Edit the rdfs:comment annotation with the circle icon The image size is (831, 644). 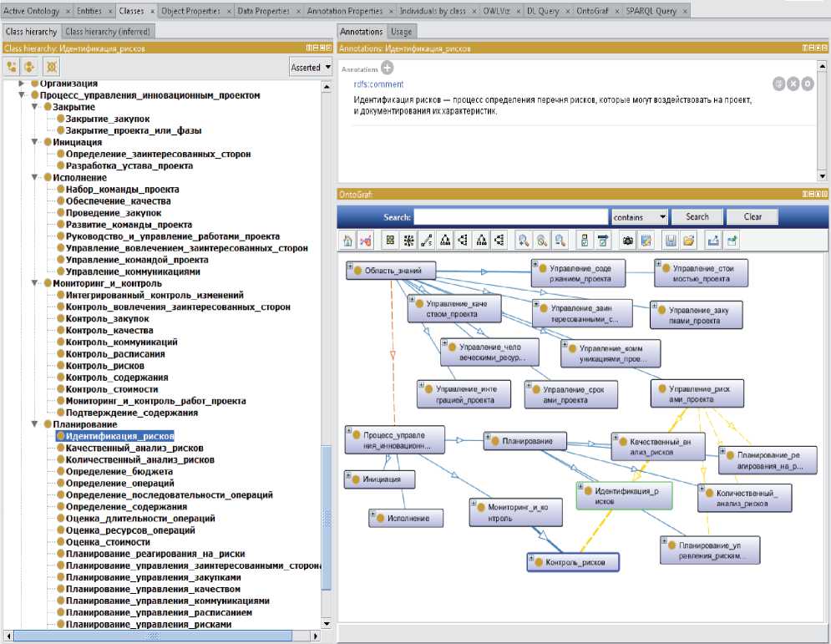pos(807,84)
